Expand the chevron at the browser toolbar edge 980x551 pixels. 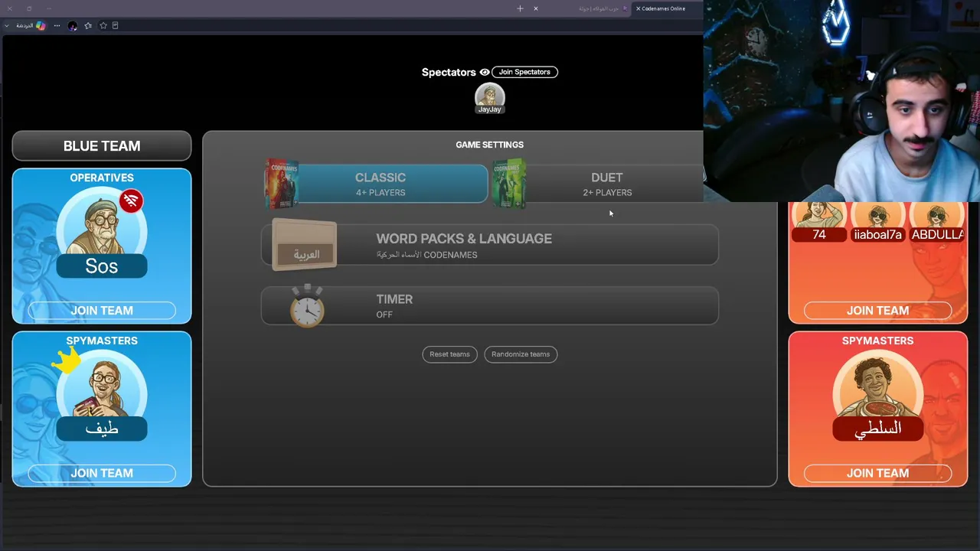coord(7,25)
